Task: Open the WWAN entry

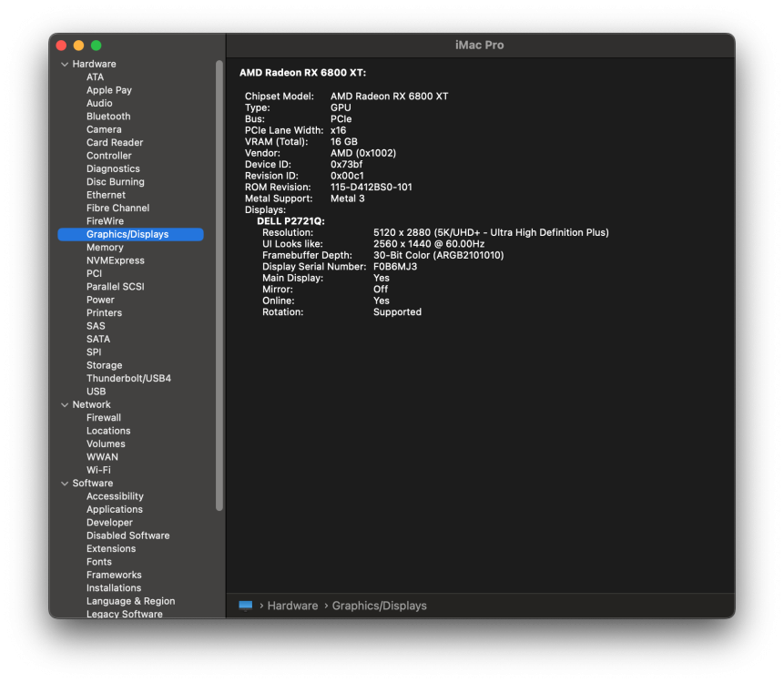Action: (x=102, y=457)
